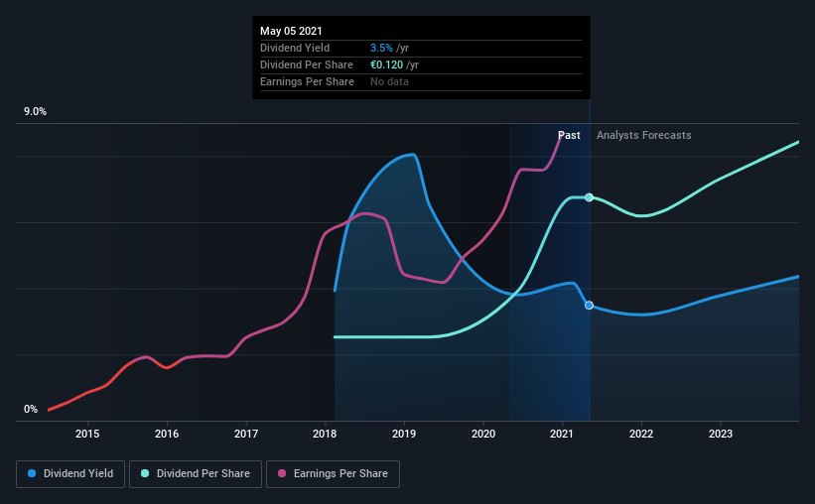Click the 2019 x-axis label
This screenshot has width=815, height=504.
pyautogui.click(x=404, y=434)
